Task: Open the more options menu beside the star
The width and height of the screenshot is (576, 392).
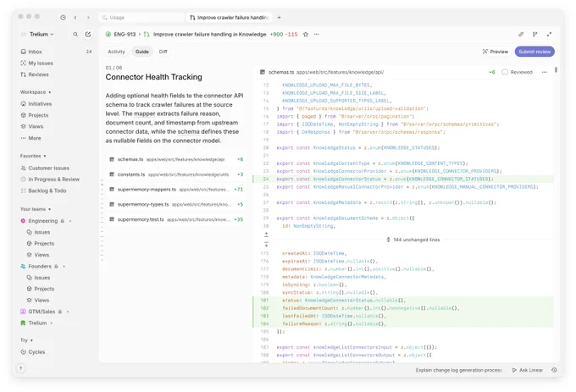Action: tap(317, 34)
